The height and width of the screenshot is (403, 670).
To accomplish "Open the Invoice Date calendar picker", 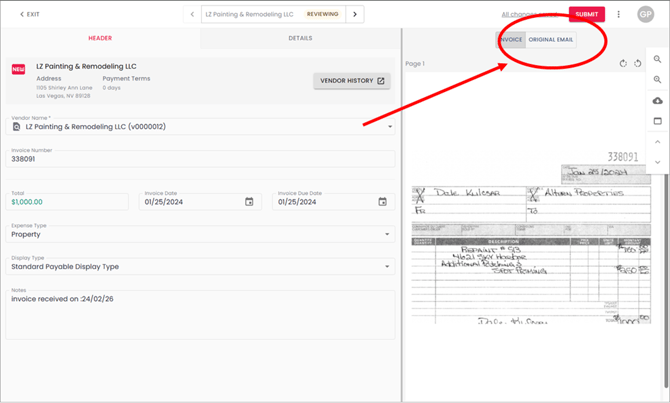I will pos(249,202).
